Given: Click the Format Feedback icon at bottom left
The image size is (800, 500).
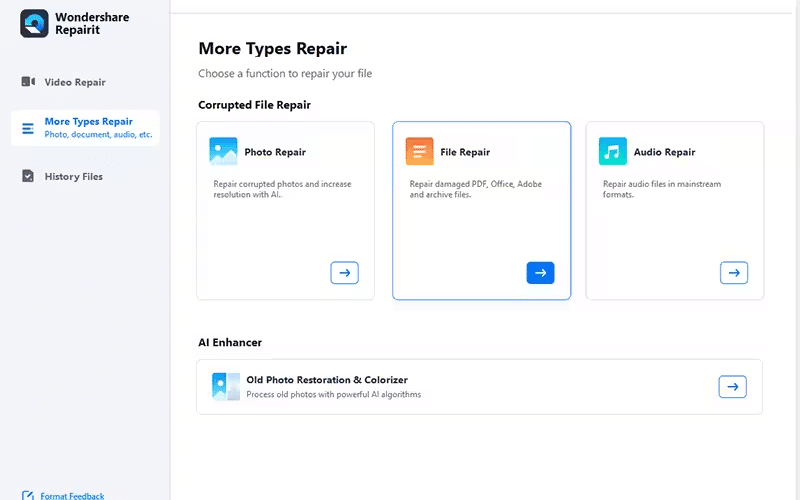Looking at the screenshot, I should 26,495.
